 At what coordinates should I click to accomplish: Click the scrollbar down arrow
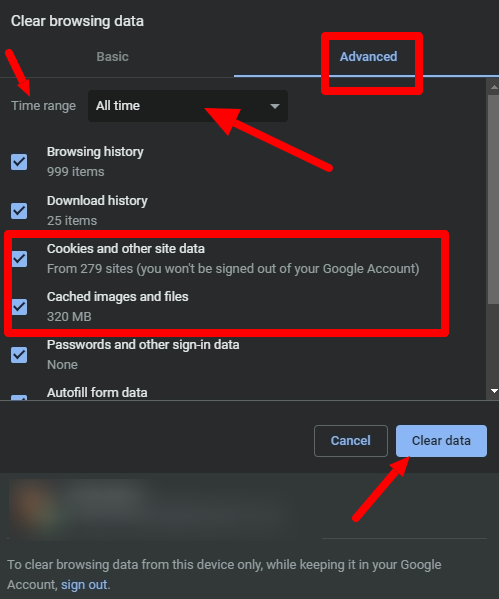tap(494, 391)
